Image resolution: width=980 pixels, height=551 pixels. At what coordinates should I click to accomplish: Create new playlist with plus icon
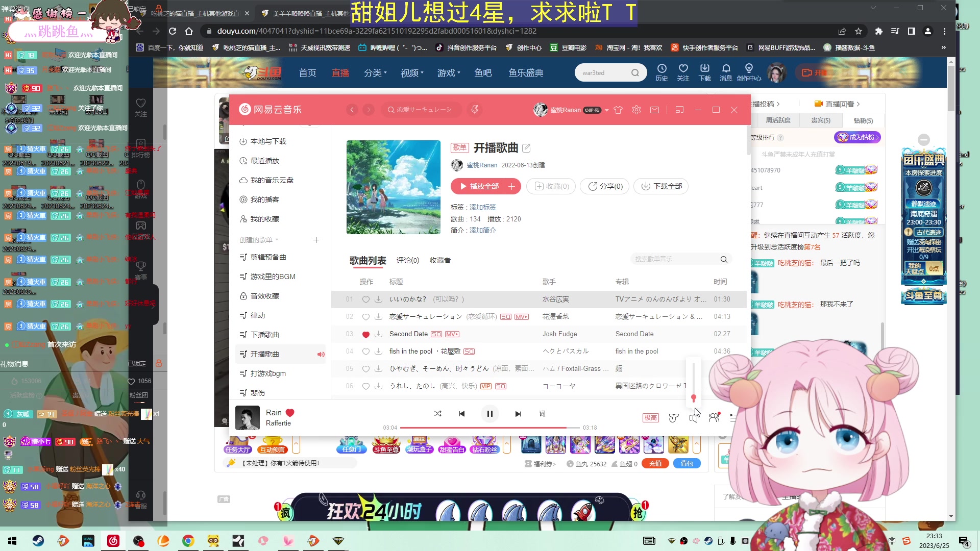click(x=316, y=240)
